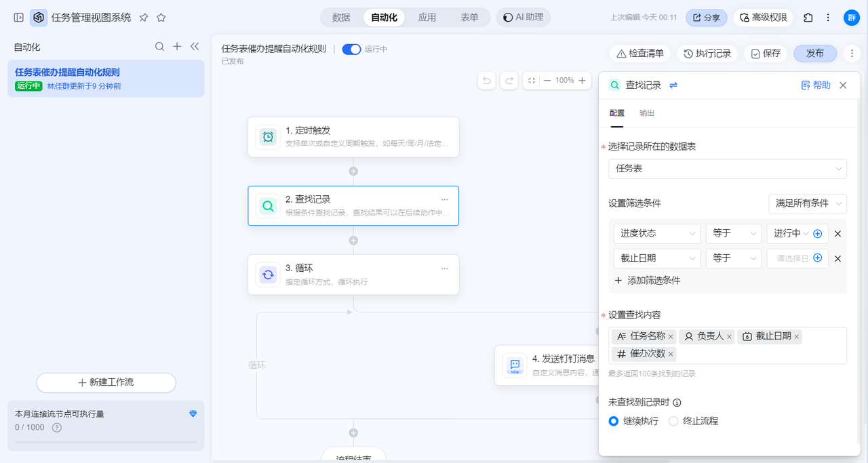Viewport: 868px width, 463px height.
Task: Select the 继续执行 radio option
Action: [x=614, y=421]
